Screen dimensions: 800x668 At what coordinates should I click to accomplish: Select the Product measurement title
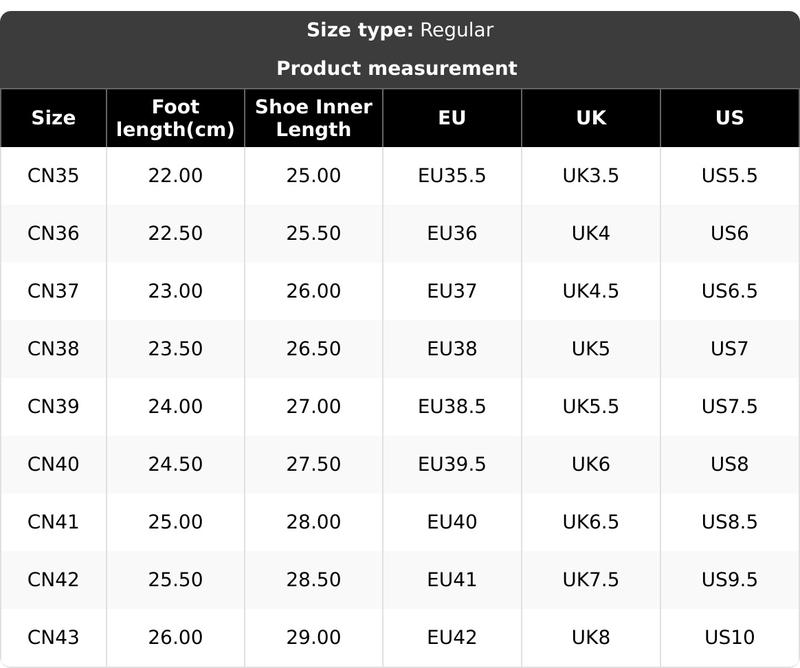tap(397, 68)
